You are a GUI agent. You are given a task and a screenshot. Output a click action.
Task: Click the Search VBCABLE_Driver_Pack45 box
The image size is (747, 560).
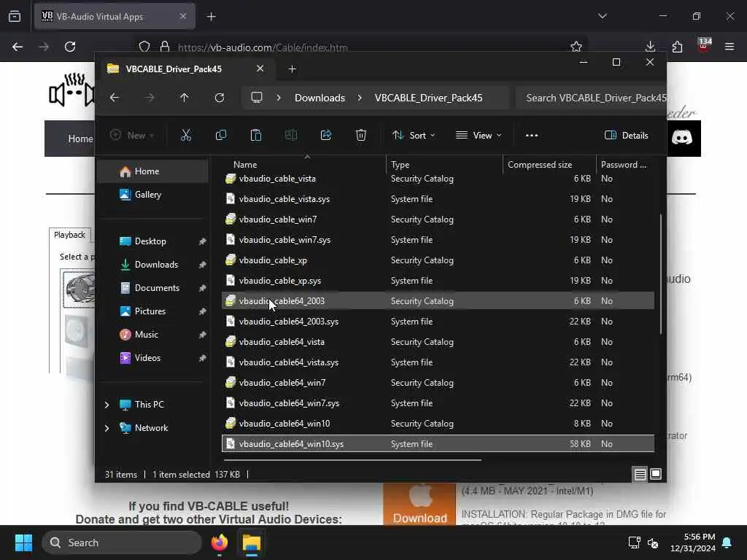pyautogui.click(x=591, y=98)
